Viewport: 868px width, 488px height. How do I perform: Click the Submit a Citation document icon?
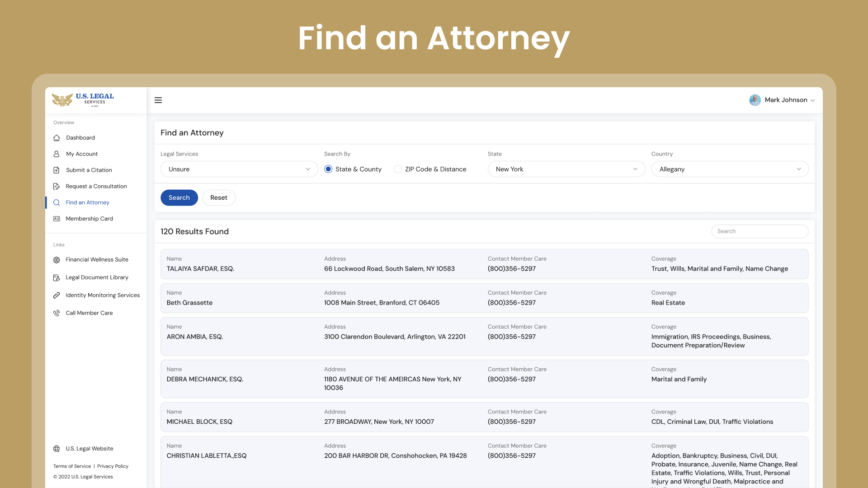coord(57,170)
